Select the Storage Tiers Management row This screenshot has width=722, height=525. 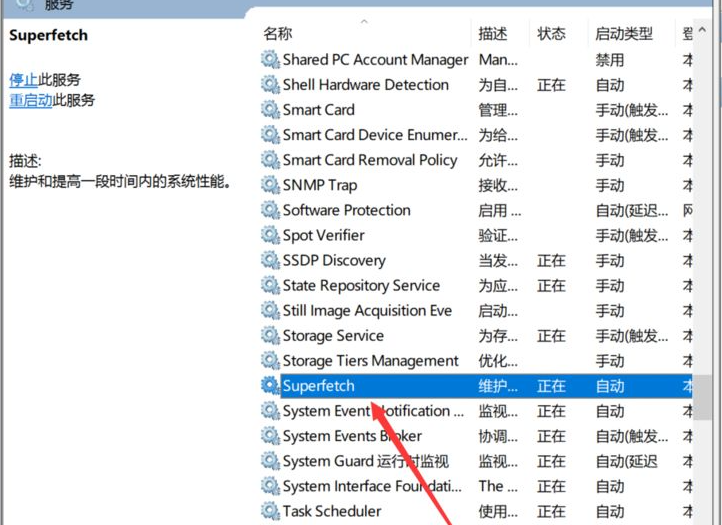click(370, 361)
